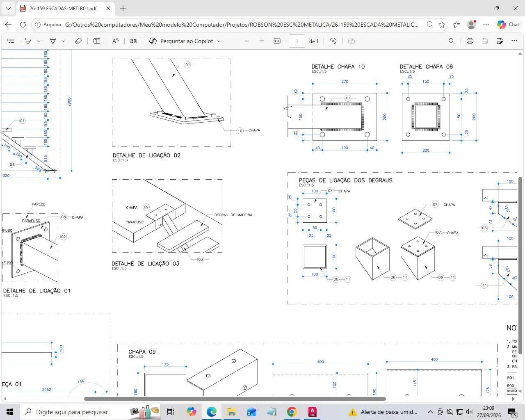
Task: Close the 26-159 ESCADAS-MET-R01.pdf tab
Action: click(108, 8)
